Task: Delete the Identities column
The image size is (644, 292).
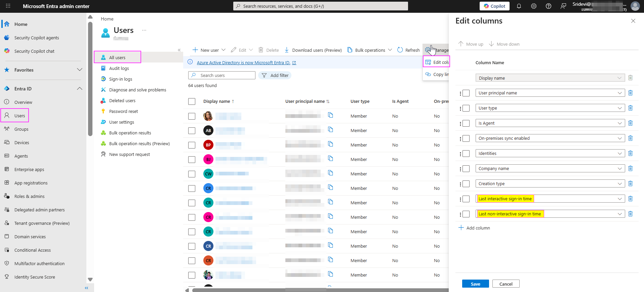Action: click(631, 153)
